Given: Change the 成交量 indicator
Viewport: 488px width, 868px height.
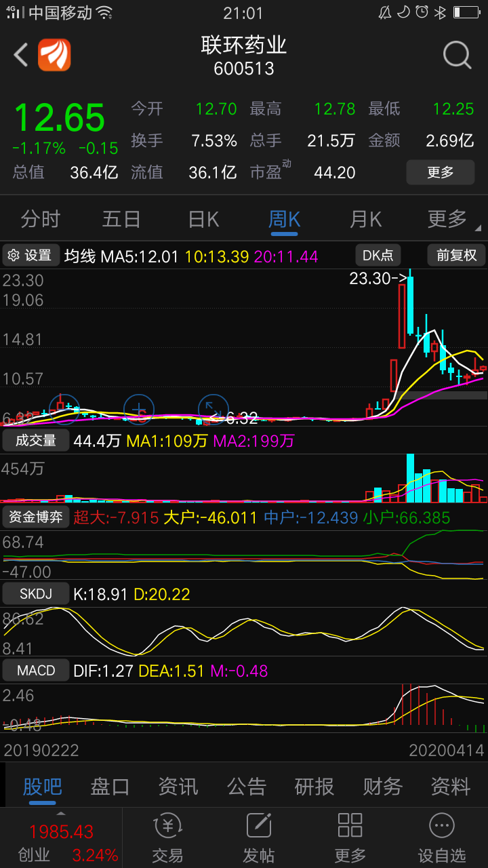Looking at the screenshot, I should pos(36,441).
